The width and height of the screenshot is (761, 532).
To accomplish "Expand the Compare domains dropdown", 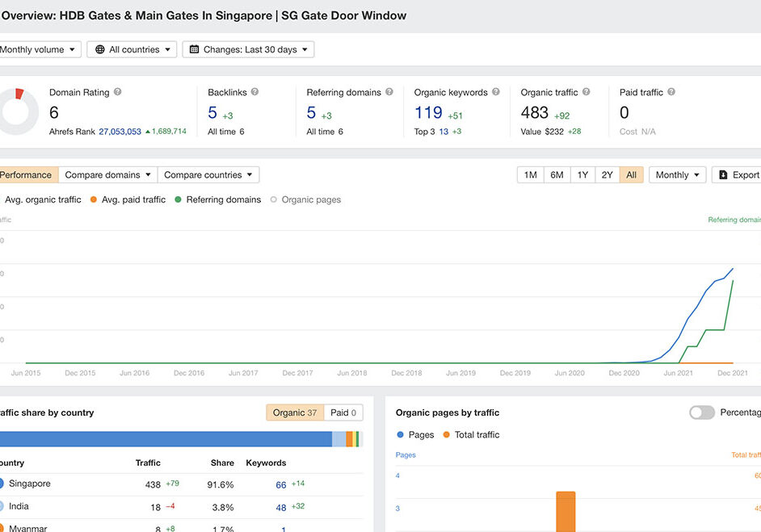I will (x=107, y=175).
